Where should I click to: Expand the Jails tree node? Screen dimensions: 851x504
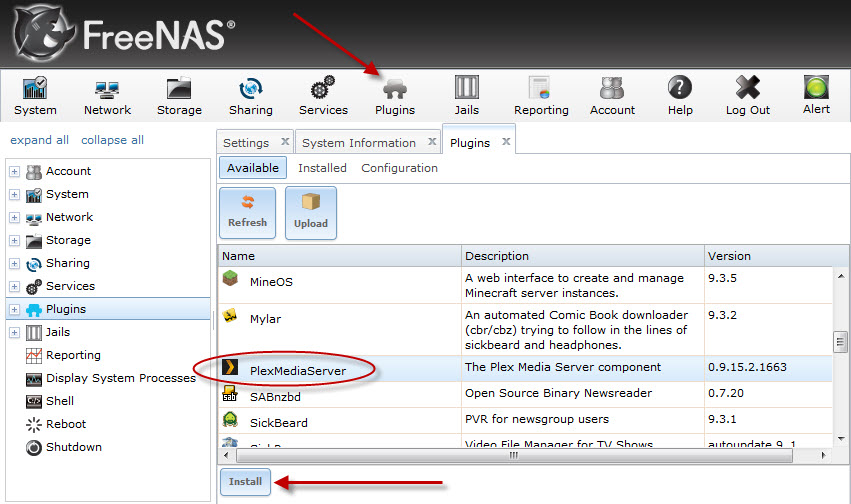[x=14, y=333]
